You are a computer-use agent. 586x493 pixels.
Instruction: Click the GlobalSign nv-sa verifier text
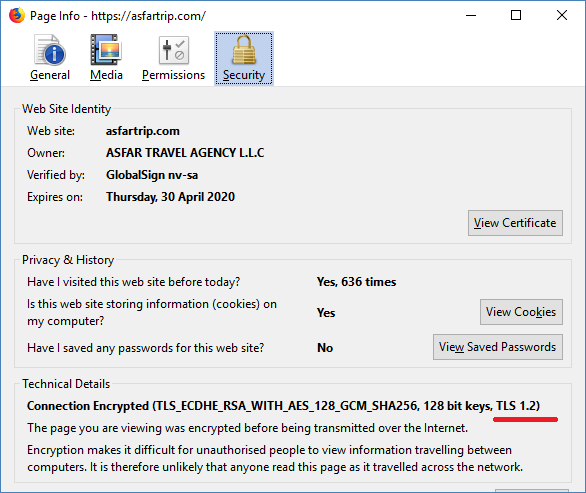[152, 175]
